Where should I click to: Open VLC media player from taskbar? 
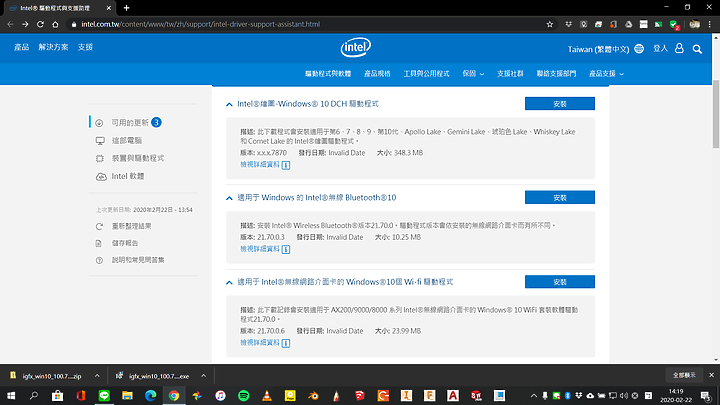pyautogui.click(x=267, y=395)
